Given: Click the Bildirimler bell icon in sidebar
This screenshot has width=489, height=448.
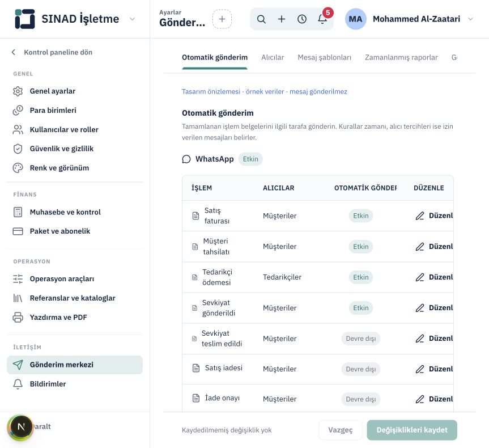Looking at the screenshot, I should pyautogui.click(x=18, y=384).
